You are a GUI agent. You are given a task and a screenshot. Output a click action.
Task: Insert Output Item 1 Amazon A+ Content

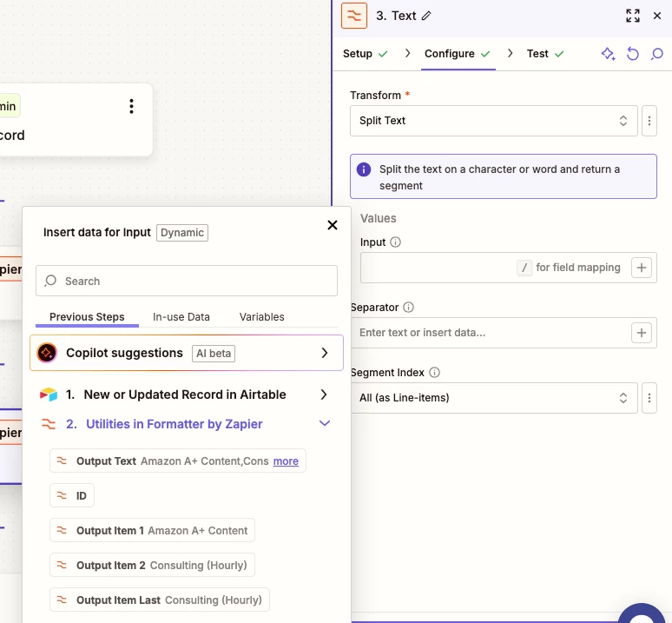pos(152,530)
